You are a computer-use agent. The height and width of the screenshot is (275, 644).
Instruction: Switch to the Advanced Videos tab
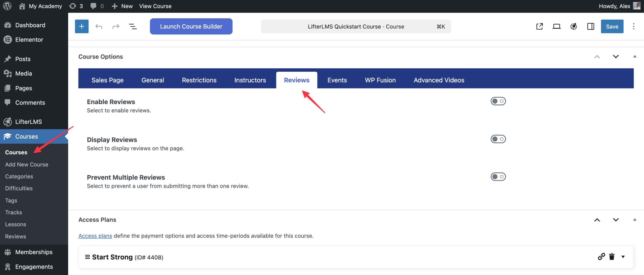[439, 80]
